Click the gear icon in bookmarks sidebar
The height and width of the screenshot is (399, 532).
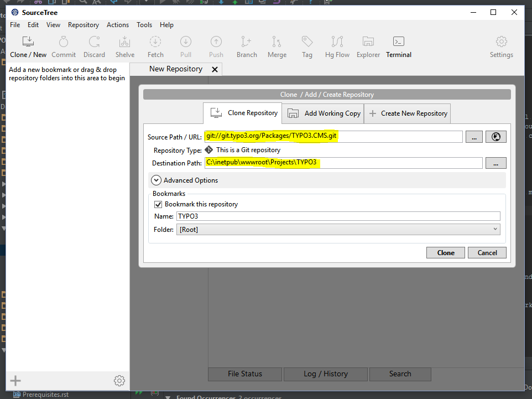point(119,381)
